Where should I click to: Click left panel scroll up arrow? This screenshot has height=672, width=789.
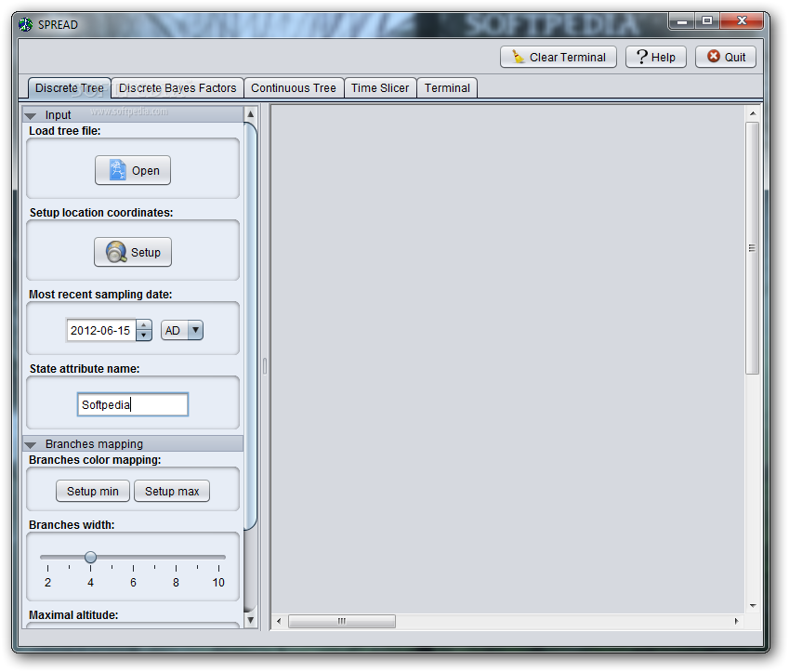pos(251,114)
